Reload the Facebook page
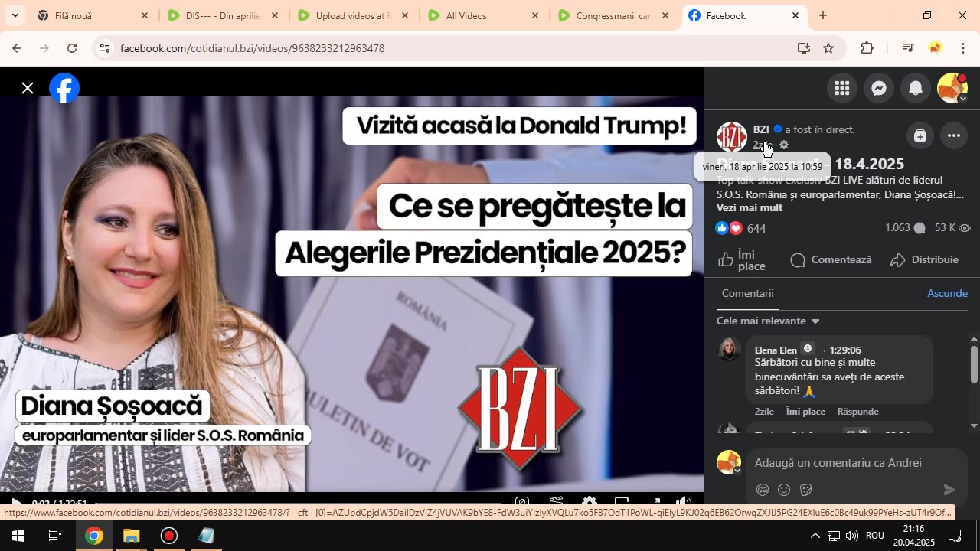The width and height of the screenshot is (980, 551). [x=71, y=48]
